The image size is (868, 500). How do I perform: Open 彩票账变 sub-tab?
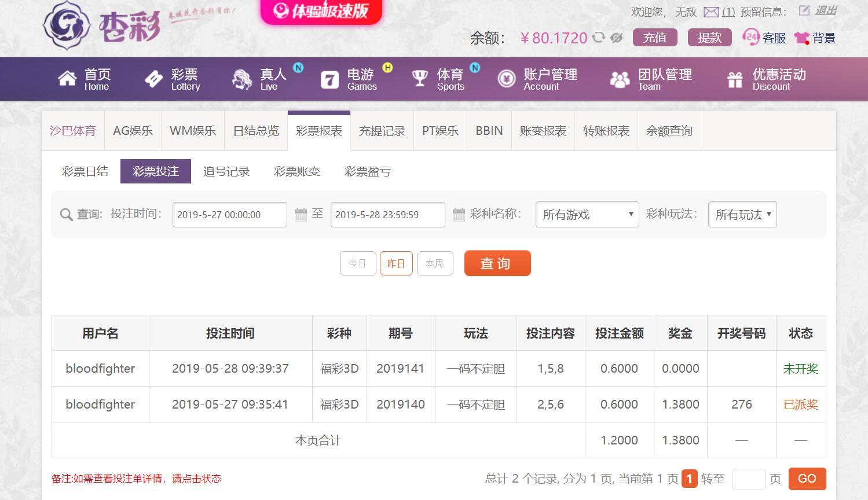pos(297,171)
